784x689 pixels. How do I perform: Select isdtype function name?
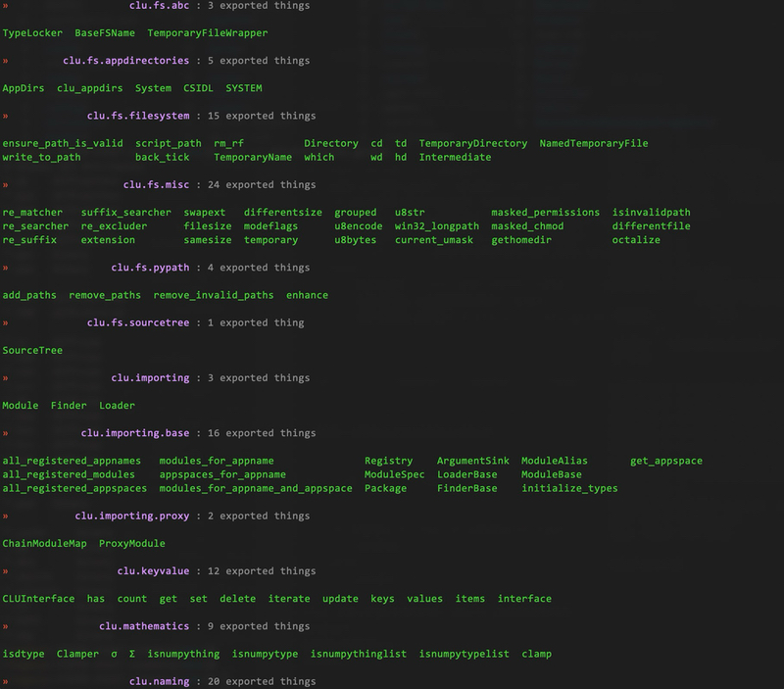(23, 654)
